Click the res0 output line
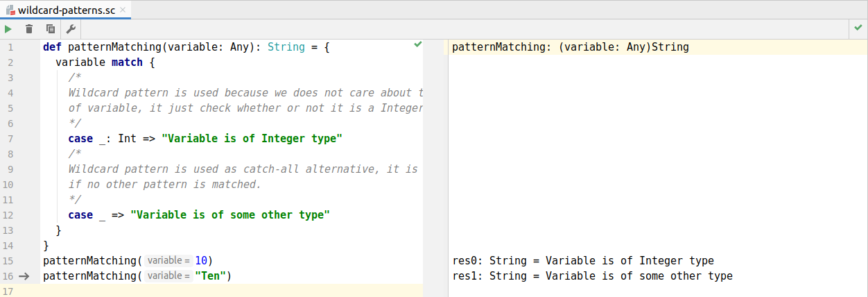The width and height of the screenshot is (868, 297). click(582, 261)
